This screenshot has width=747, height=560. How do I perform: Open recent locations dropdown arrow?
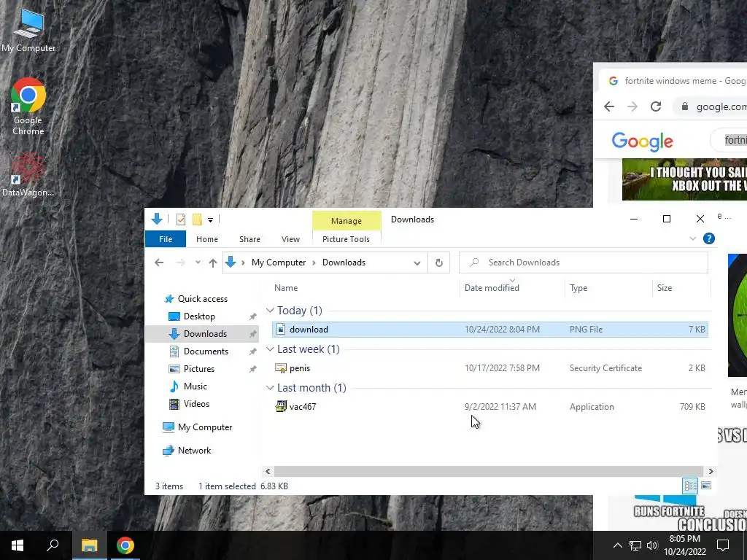pos(198,262)
